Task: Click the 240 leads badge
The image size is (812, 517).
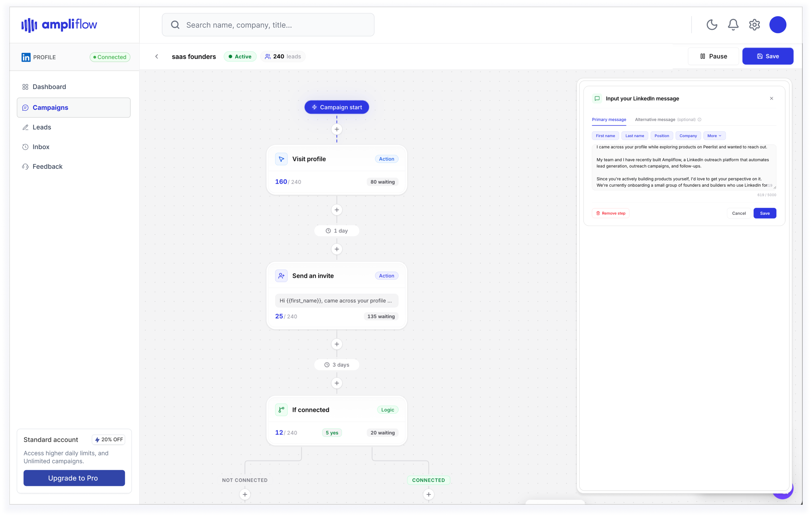Action: point(283,57)
